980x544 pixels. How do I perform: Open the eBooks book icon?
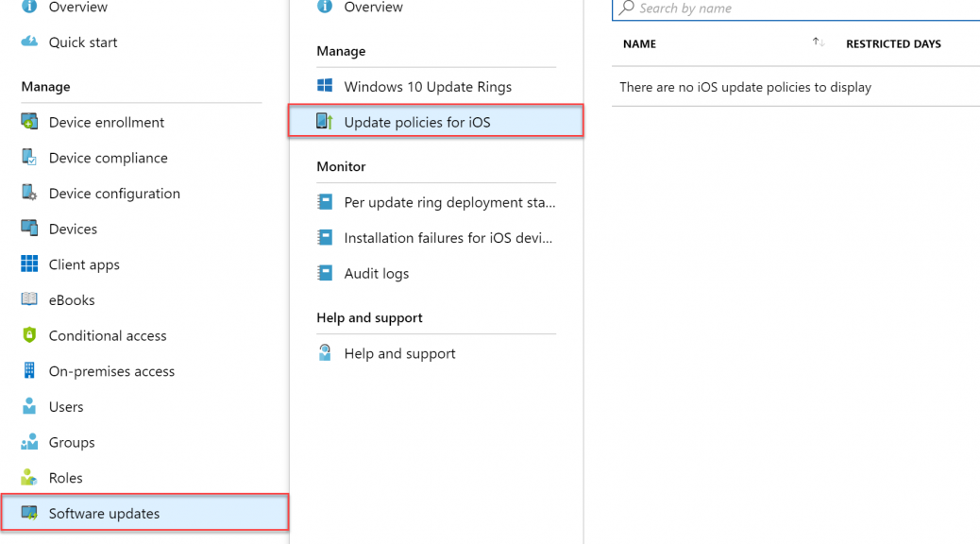pyautogui.click(x=29, y=298)
